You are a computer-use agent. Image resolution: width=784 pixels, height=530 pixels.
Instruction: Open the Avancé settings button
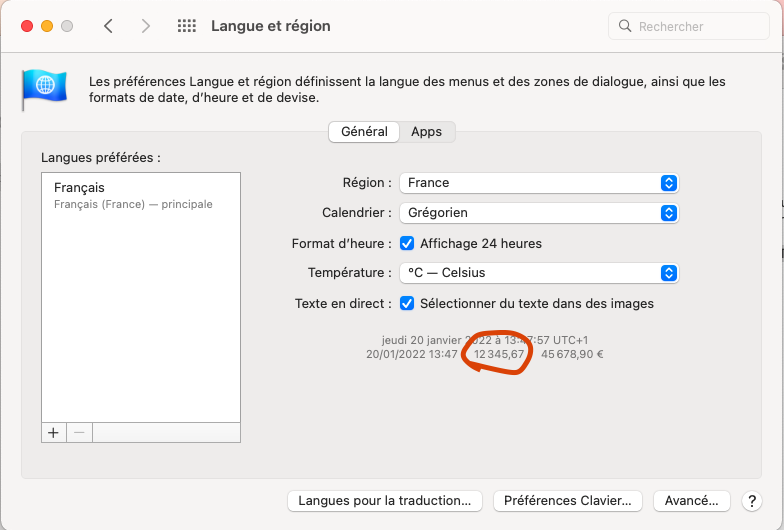click(x=692, y=500)
